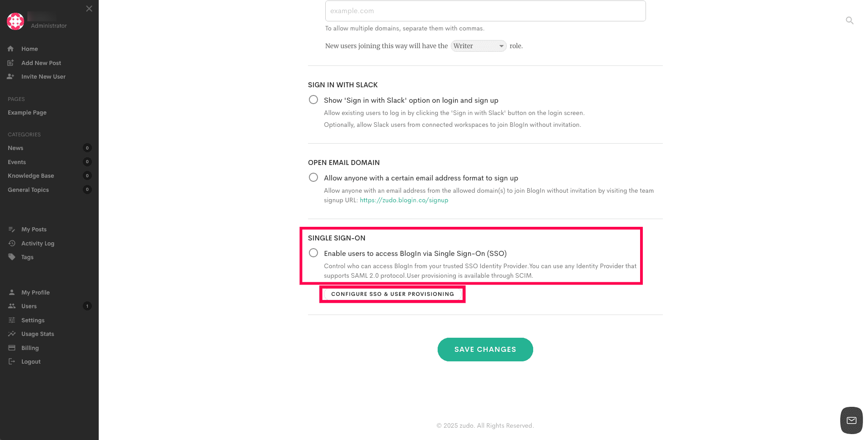Enable the Sign in with Slack option
This screenshot has width=868, height=440.
point(313,100)
